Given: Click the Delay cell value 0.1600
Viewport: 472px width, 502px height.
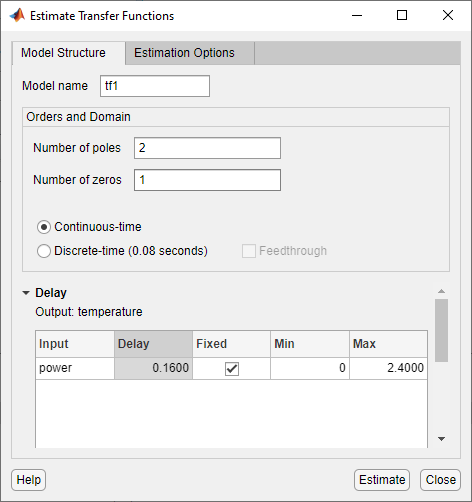Looking at the screenshot, I should tap(153, 368).
